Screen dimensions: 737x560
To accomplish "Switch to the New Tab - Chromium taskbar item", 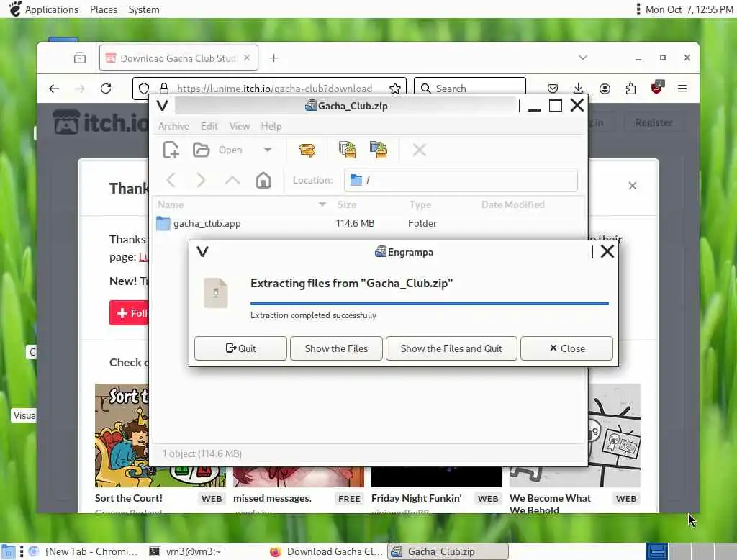I will (x=83, y=551).
